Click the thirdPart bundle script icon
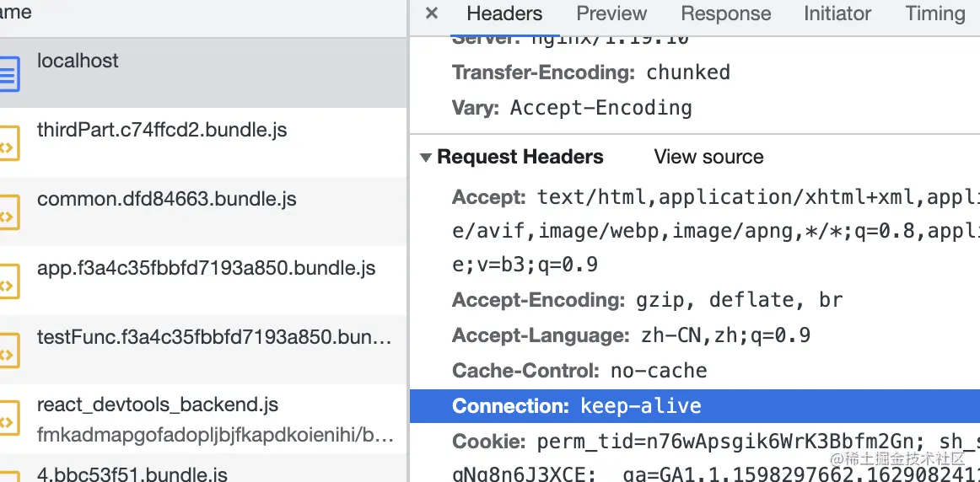Image resolution: width=980 pixels, height=482 pixels. [8, 143]
